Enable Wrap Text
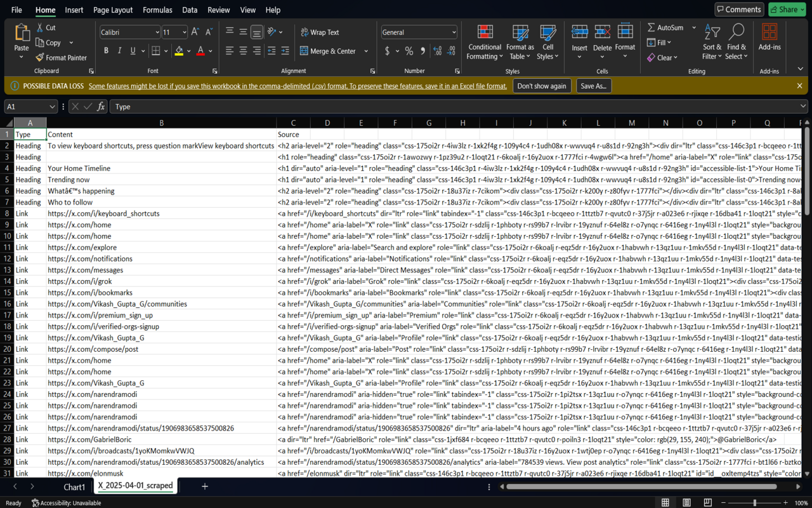 pos(320,32)
